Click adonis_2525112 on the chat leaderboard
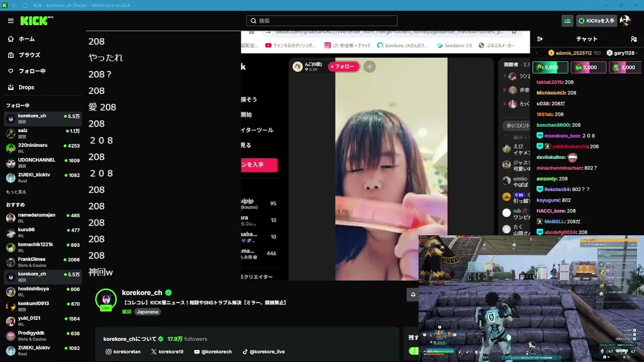 (x=574, y=53)
